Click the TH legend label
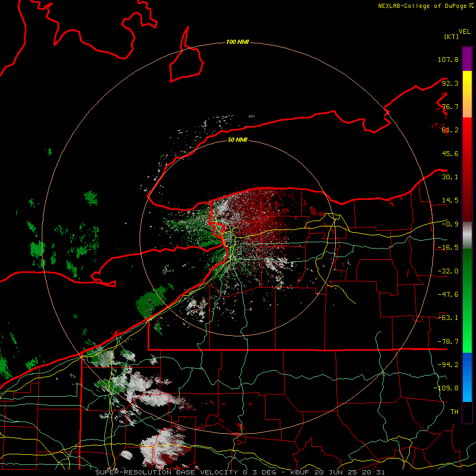The width and height of the screenshot is (476, 476). pyautogui.click(x=454, y=412)
